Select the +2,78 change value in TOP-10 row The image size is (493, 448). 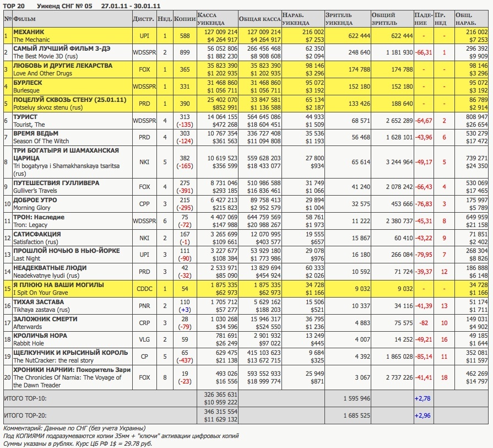422,398
